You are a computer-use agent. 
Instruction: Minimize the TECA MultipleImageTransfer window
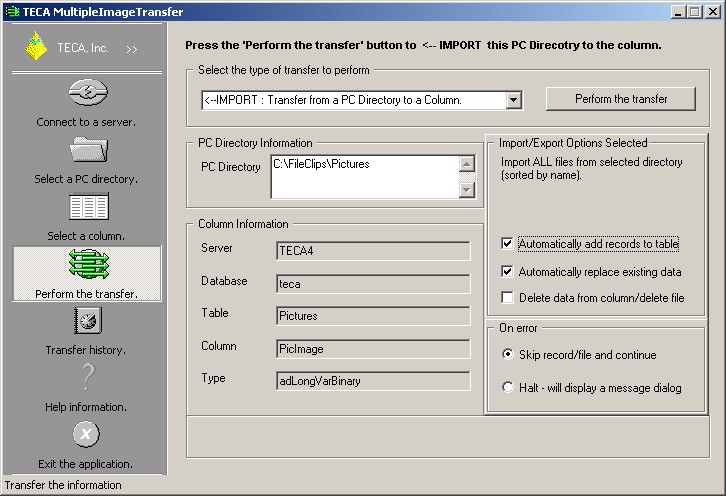click(x=678, y=12)
